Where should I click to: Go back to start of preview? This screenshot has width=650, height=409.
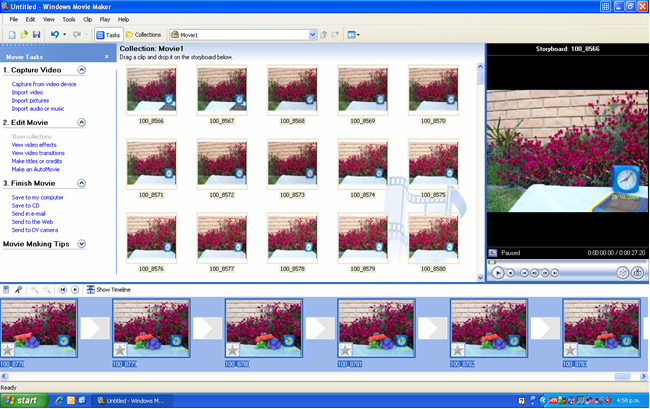(x=524, y=273)
